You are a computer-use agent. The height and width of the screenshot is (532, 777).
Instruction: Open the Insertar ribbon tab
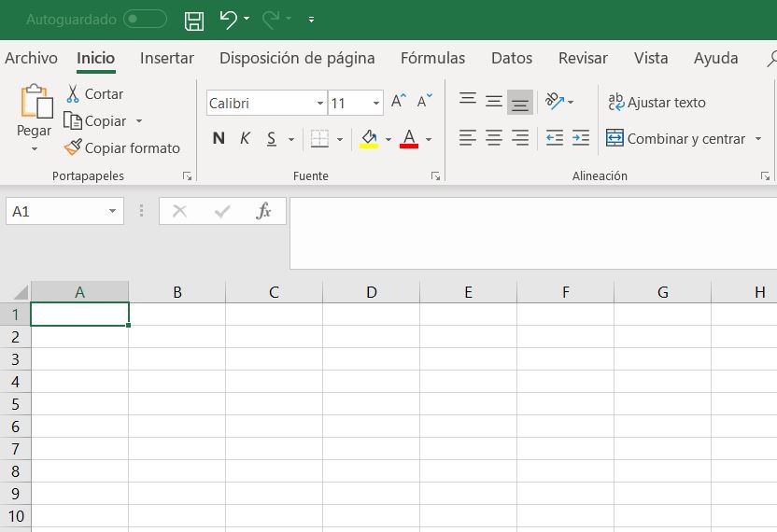(167, 58)
